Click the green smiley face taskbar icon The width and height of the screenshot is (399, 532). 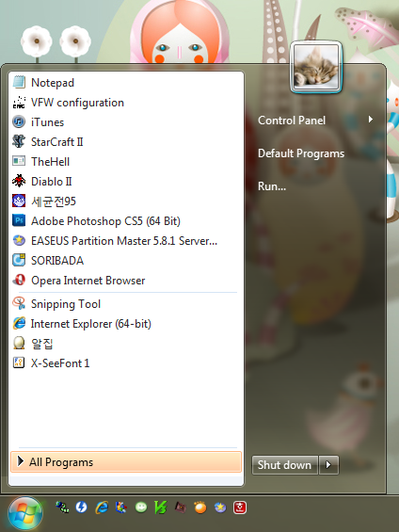pos(141,508)
